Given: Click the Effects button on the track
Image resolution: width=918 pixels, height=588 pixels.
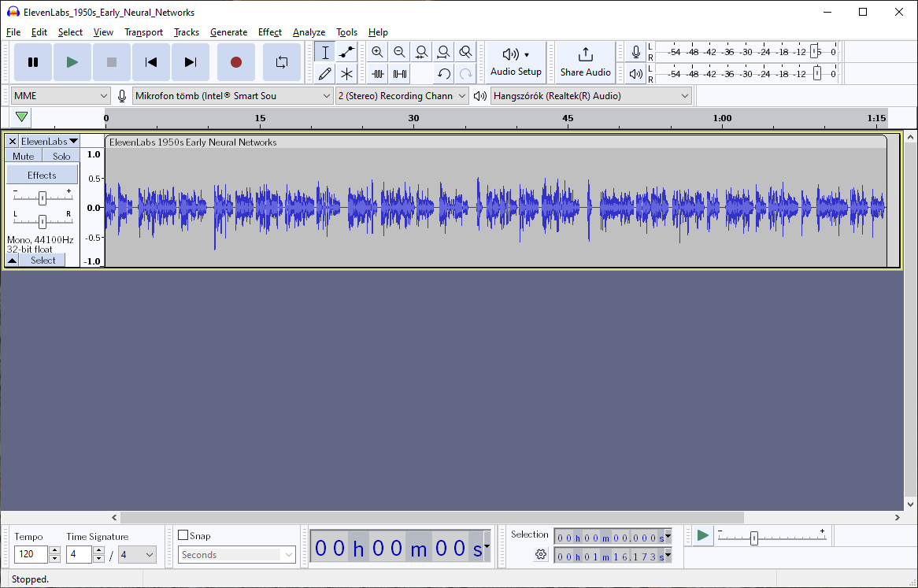Looking at the screenshot, I should click(42, 174).
